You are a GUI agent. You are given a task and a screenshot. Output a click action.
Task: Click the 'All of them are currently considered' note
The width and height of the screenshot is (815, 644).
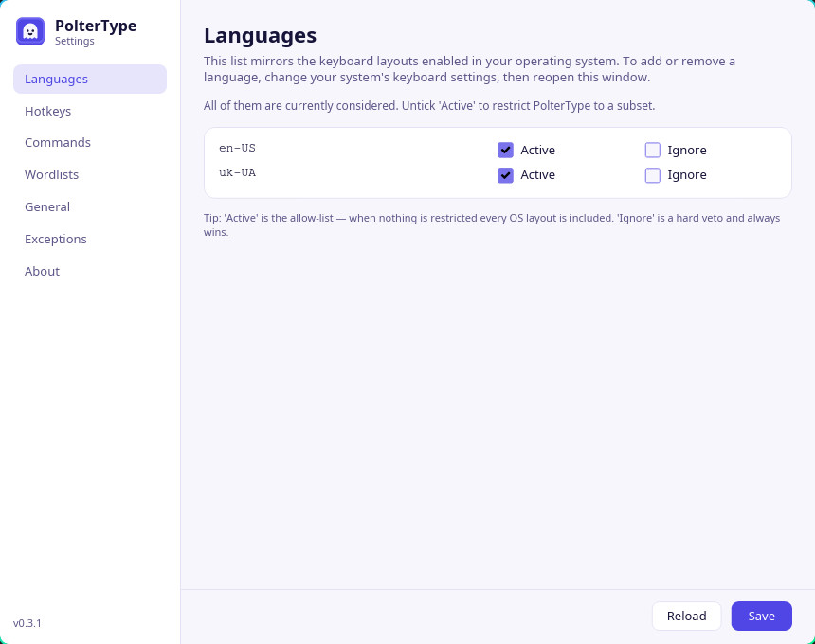tap(428, 106)
